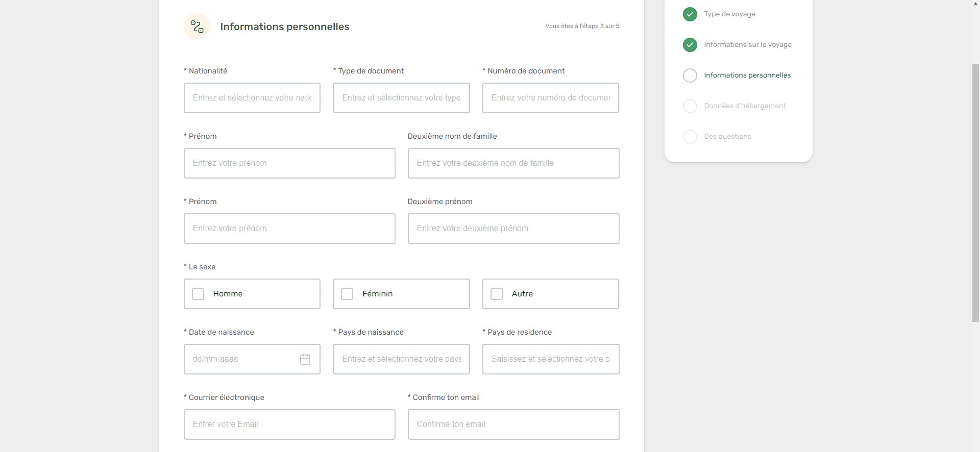The image size is (980, 452).
Task: Open the Pays de naissance dropdown
Action: tap(401, 359)
